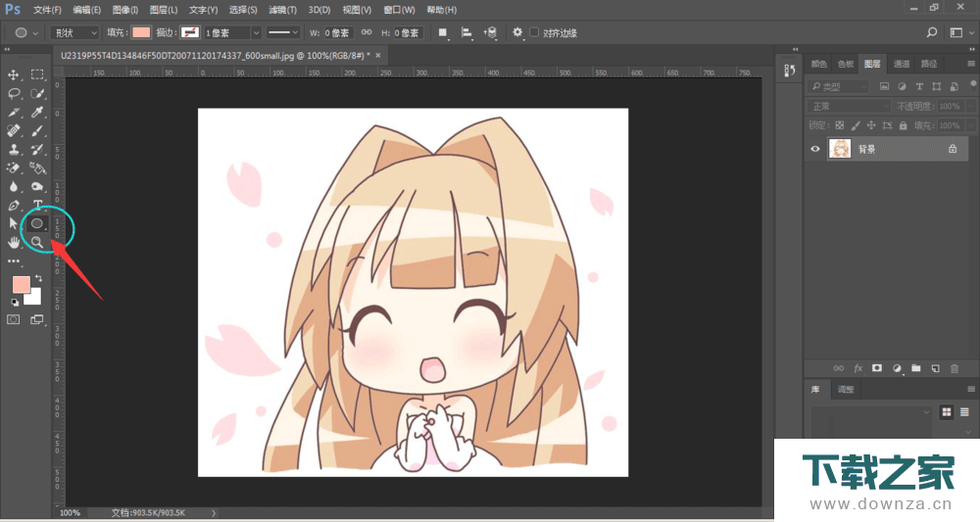Switch to the 通道 tab
Viewport: 980px width, 522px height.
(902, 64)
